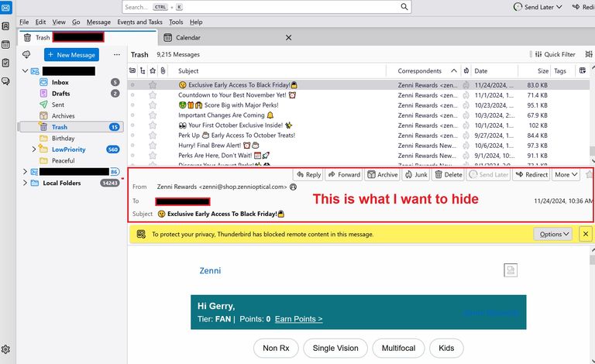Viewport: 595px width, 364px height.
Task: Sort by attachment column header
Action: point(163,70)
